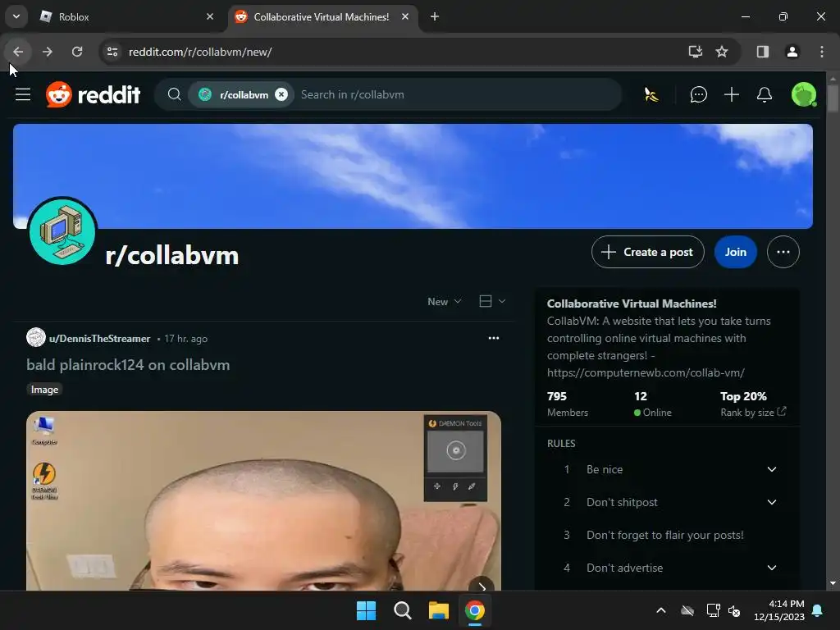
Task: Click the Reddit logo home link
Action: click(x=94, y=95)
